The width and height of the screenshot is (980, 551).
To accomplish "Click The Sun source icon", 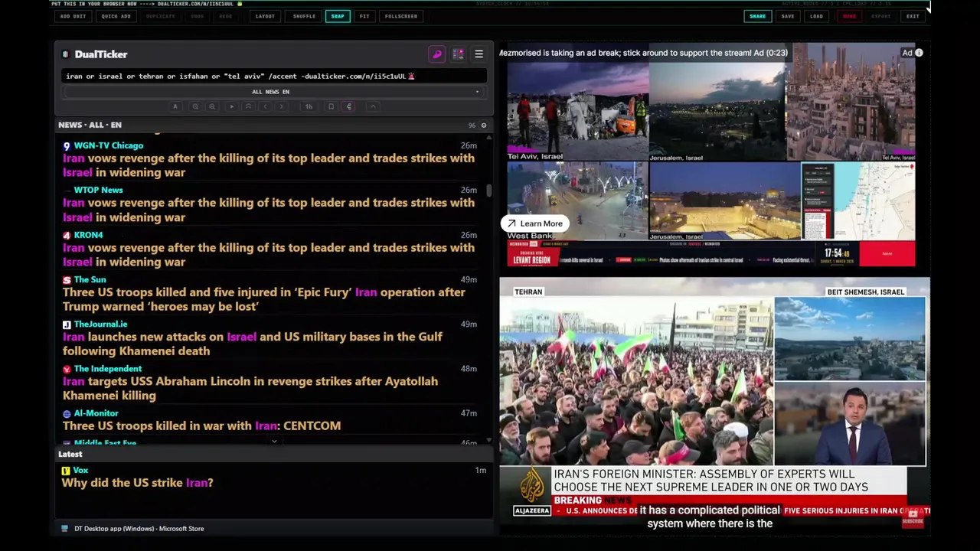I will coord(67,280).
